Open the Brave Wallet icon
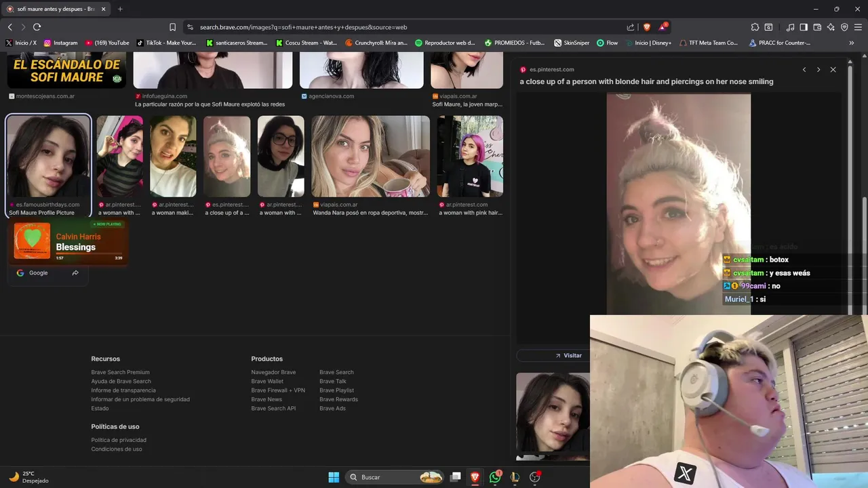This screenshot has height=488, width=868. point(817,27)
